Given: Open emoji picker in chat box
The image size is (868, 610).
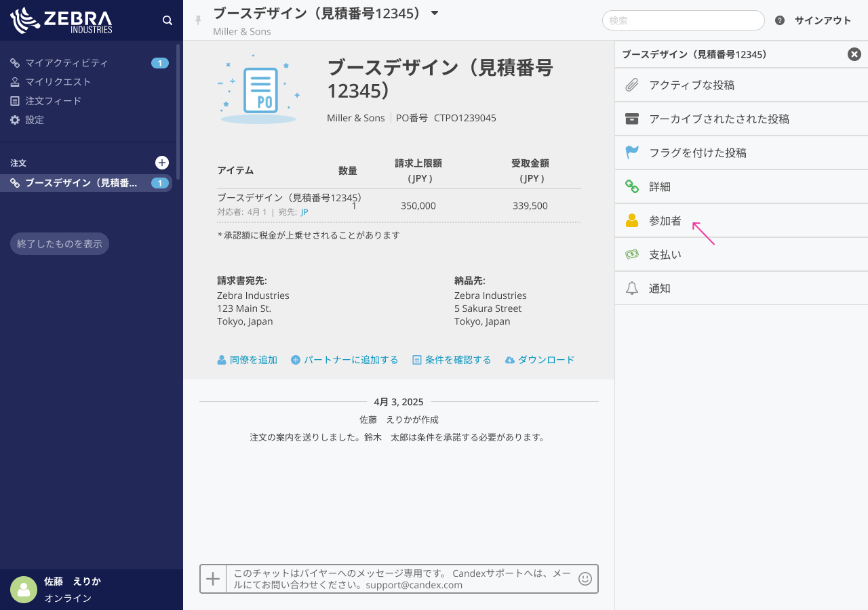Looking at the screenshot, I should click(585, 579).
